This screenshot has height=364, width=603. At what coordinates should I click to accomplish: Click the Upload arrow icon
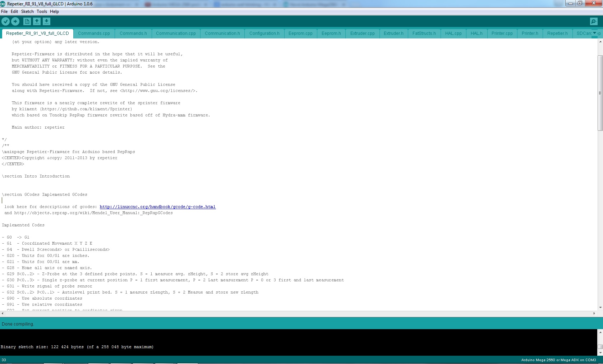coord(15,21)
